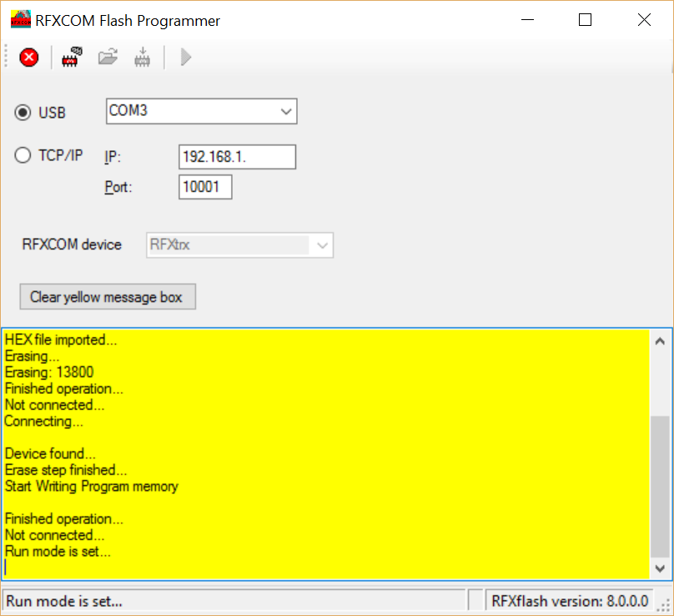The width and height of the screenshot is (674, 616).
Task: Click the 'HEX file imported...' log line
Action: click(x=61, y=340)
